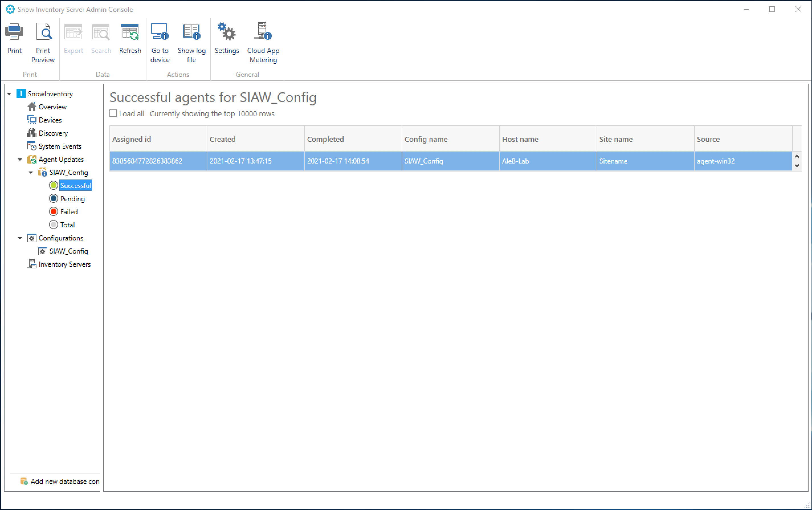The width and height of the screenshot is (812, 510).
Task: Collapse SIAW_Config under Agent Updates
Action: pos(31,172)
